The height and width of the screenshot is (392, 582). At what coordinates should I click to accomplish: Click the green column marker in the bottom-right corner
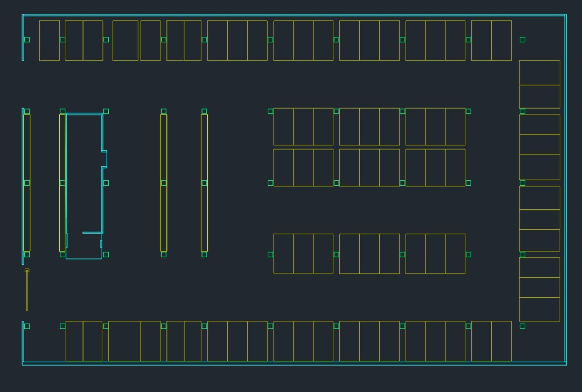522,326
